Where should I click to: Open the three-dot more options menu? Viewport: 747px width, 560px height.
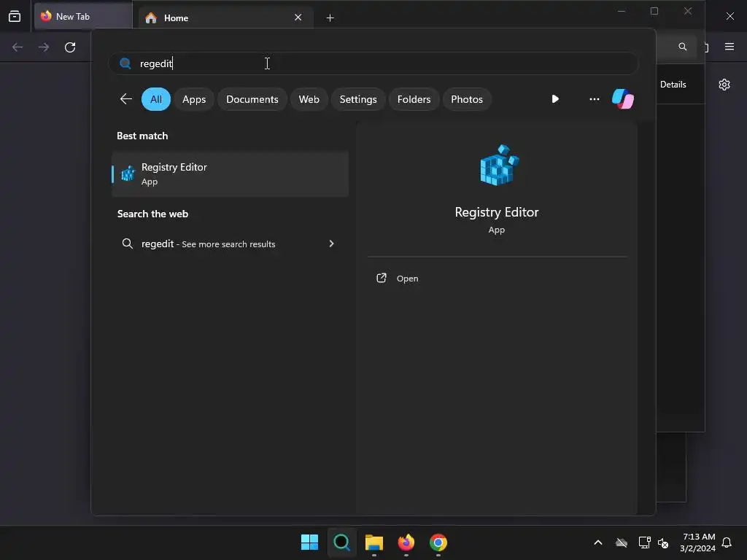point(594,99)
